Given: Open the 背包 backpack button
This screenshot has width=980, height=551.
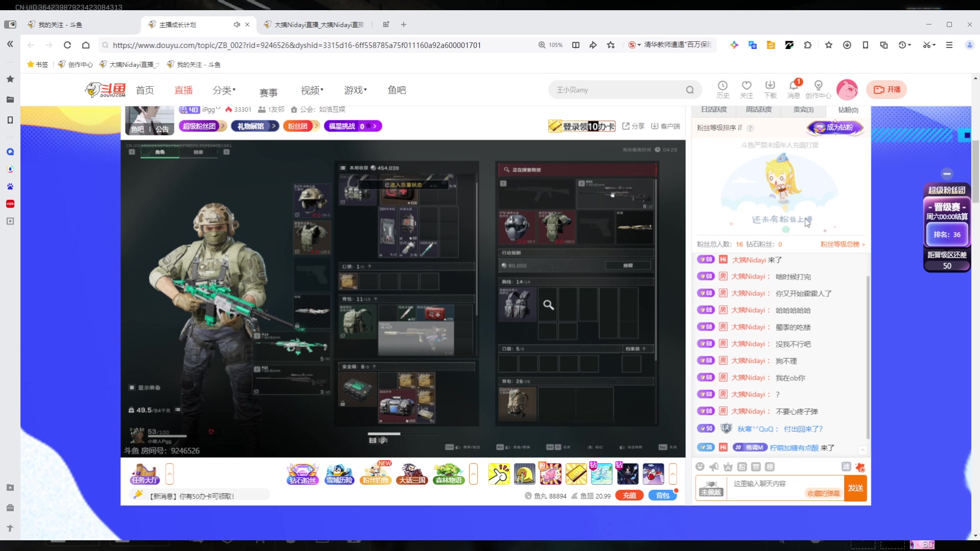Looking at the screenshot, I should (662, 495).
